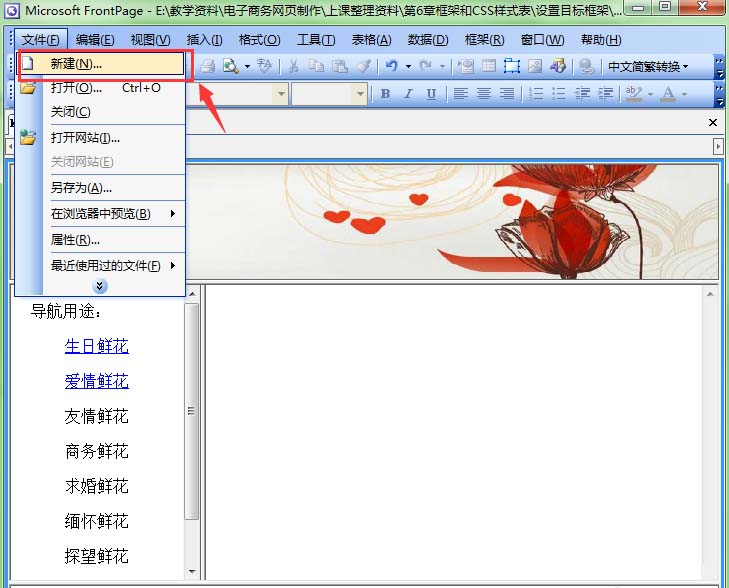Close the document tab with X
Screen dimensions: 729x588
(x=713, y=122)
